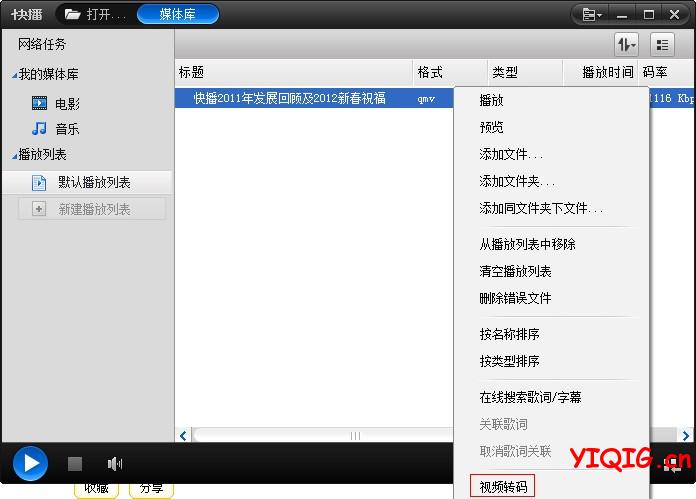The height and width of the screenshot is (499, 696).
Task: Click the blue Play button
Action: click(x=30, y=463)
